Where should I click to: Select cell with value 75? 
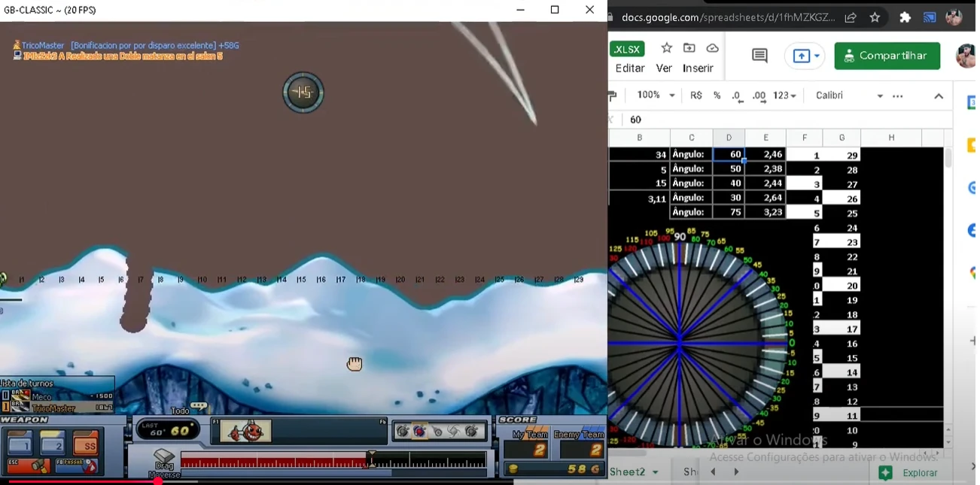729,212
